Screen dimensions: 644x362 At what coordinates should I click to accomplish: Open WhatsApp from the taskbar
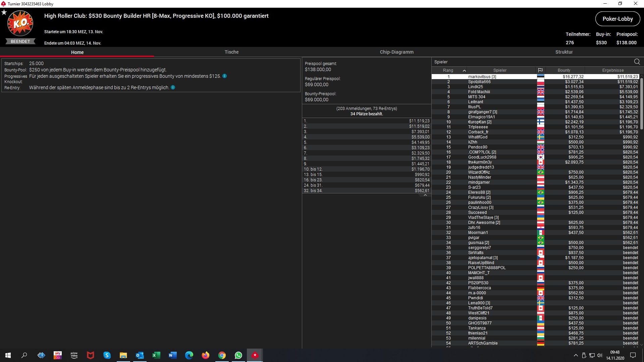pos(238,355)
